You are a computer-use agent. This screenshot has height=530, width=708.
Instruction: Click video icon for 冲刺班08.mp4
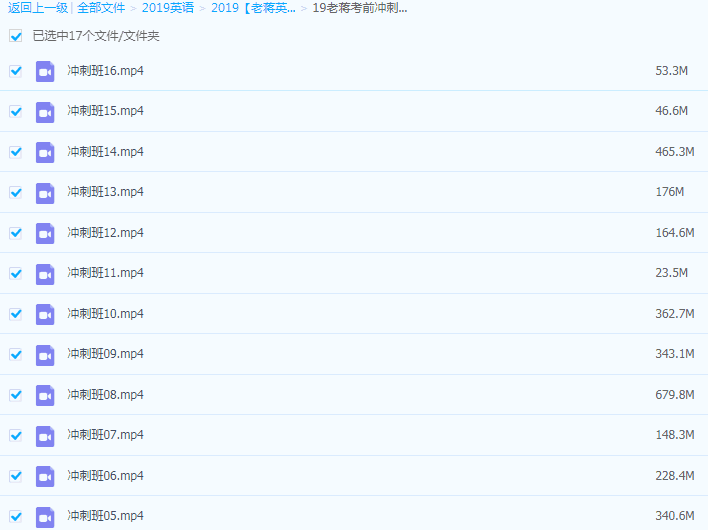point(45,395)
